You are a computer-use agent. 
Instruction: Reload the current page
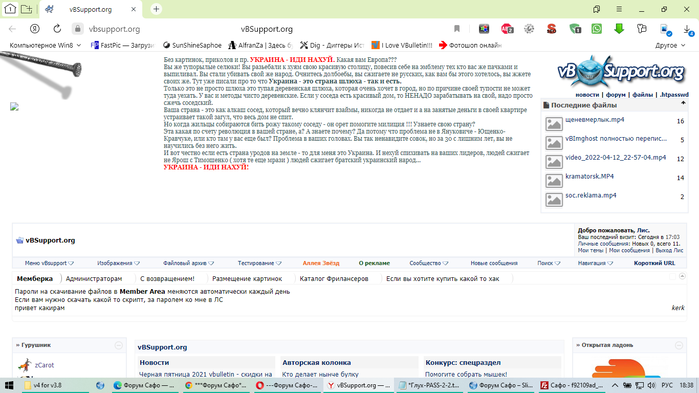coord(57,29)
